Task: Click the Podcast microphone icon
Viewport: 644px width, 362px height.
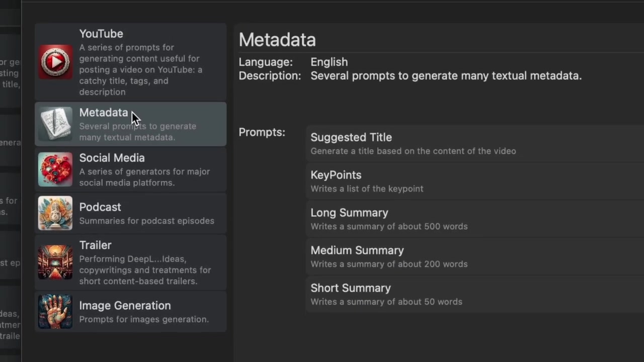Action: click(x=55, y=213)
